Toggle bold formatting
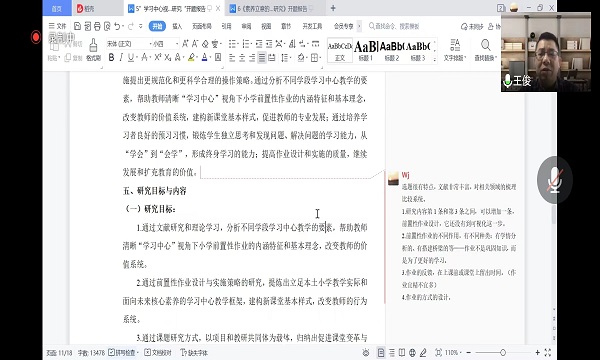The height and width of the screenshot is (360, 600). coord(111,57)
